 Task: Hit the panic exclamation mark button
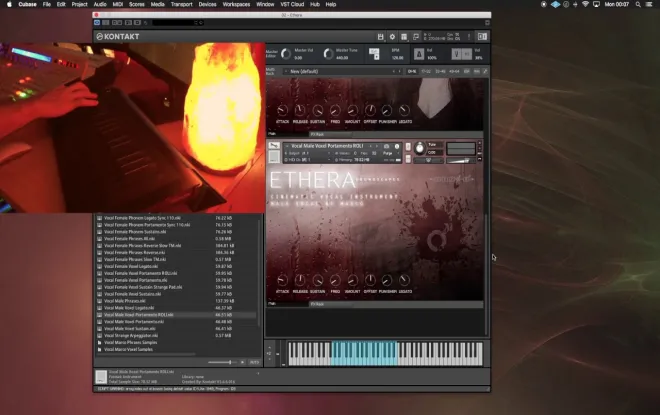pos(468,37)
